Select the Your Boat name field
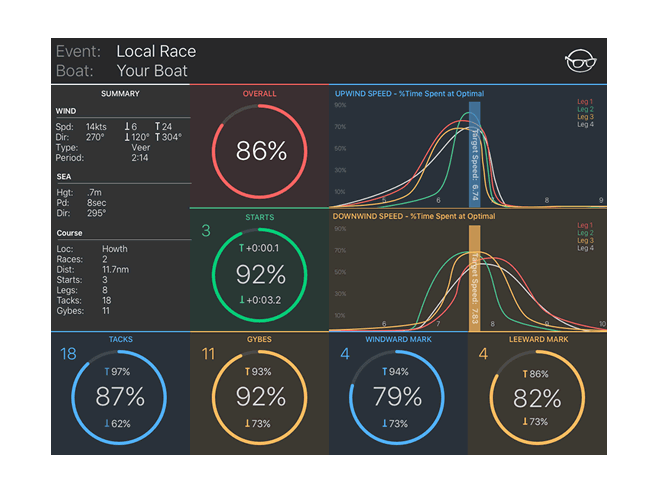The height and width of the screenshot is (500, 667). 152,71
